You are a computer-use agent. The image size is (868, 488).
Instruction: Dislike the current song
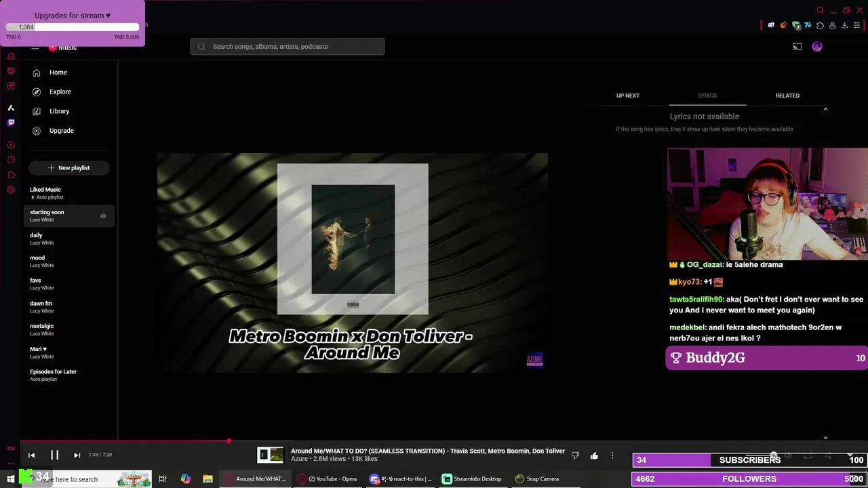575,455
